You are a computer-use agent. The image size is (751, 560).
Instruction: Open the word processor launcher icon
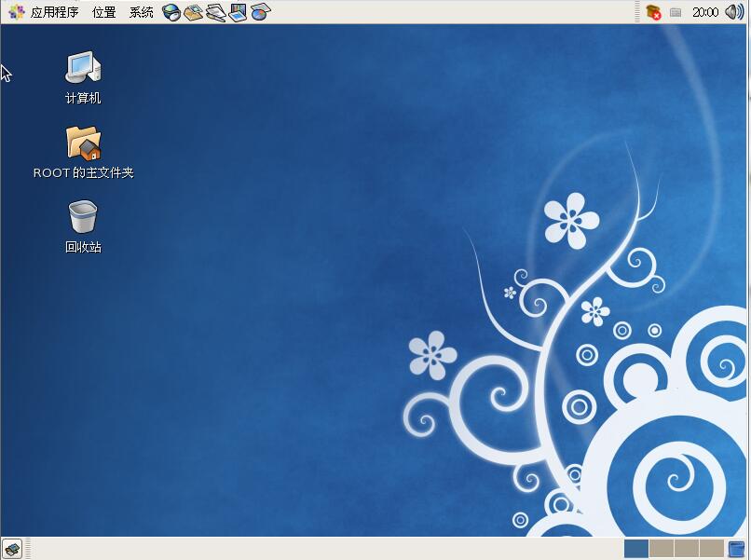(214, 12)
